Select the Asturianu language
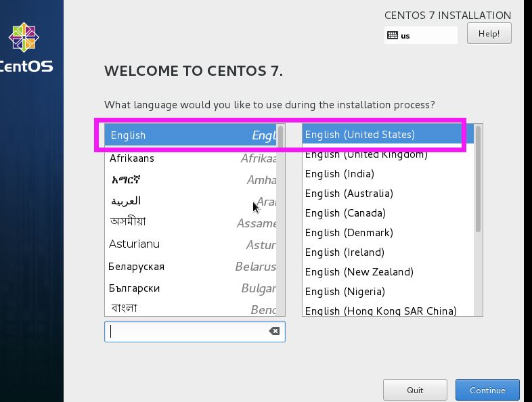 coord(134,244)
